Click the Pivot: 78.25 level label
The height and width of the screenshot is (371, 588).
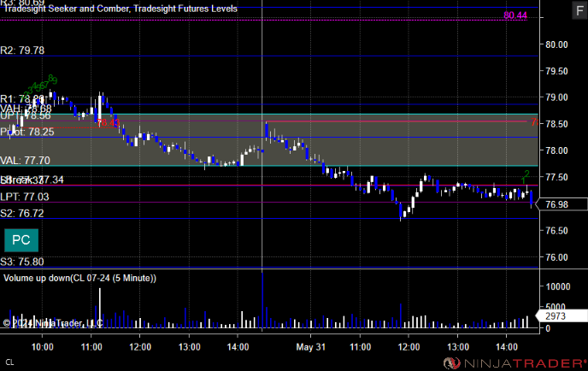27,132
